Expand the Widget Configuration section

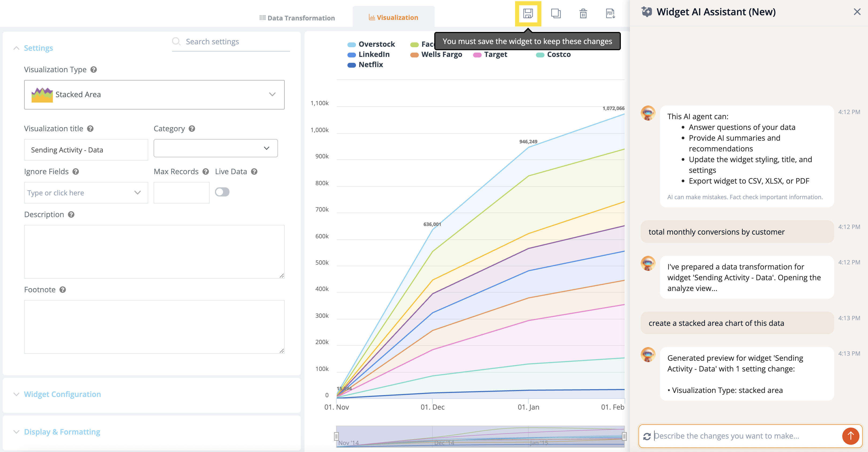(x=62, y=394)
